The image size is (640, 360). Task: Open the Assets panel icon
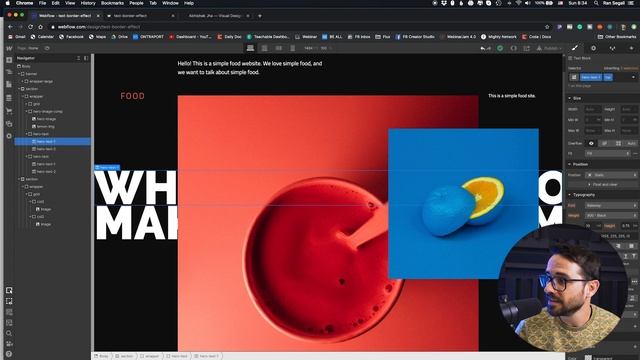(x=9, y=124)
